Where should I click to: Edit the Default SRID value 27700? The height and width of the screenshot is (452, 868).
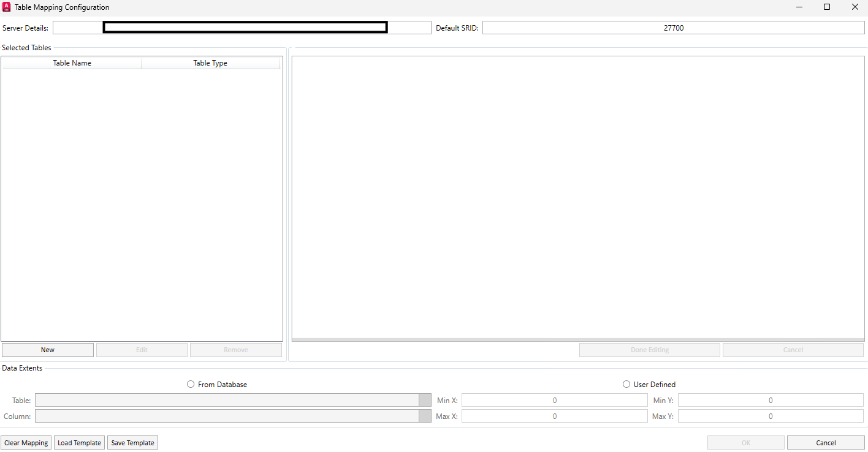click(672, 27)
